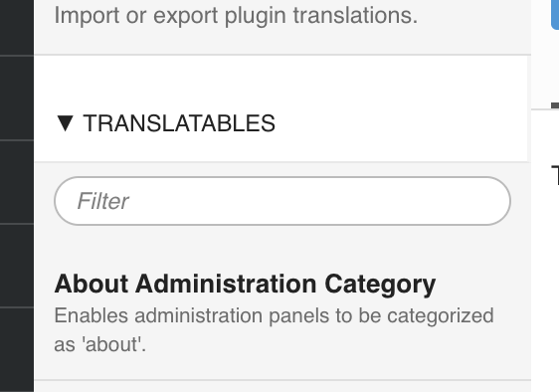Click the list row below About Administration Category
This screenshot has height=392, width=559.
pyautogui.click(x=282, y=386)
